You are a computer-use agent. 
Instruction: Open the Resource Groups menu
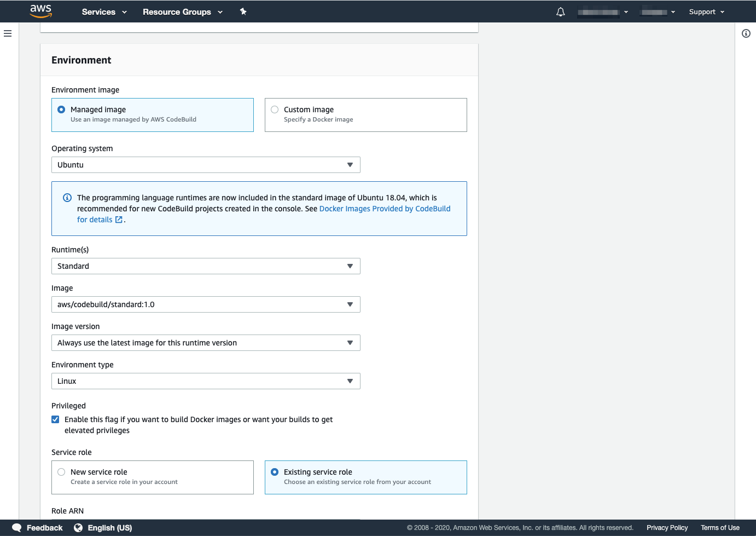tap(182, 11)
